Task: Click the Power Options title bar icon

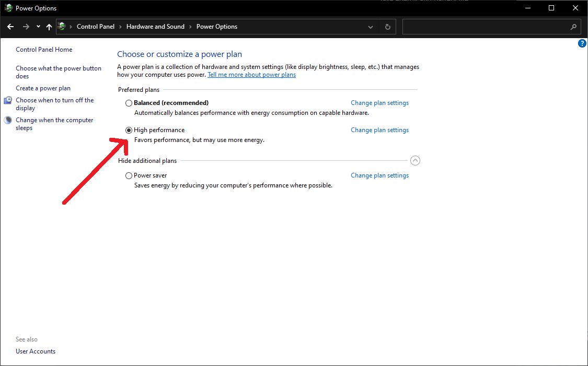Action: pyautogui.click(x=8, y=8)
